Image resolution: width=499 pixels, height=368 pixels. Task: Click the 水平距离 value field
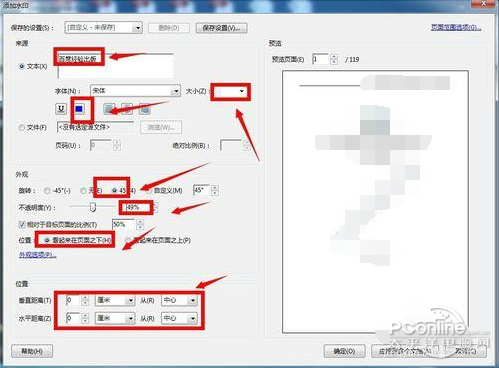tap(73, 318)
